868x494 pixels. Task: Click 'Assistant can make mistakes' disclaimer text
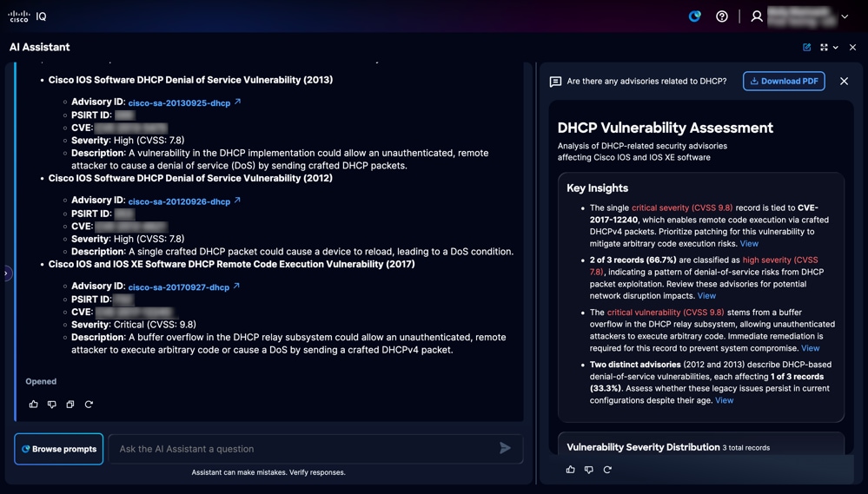point(268,472)
